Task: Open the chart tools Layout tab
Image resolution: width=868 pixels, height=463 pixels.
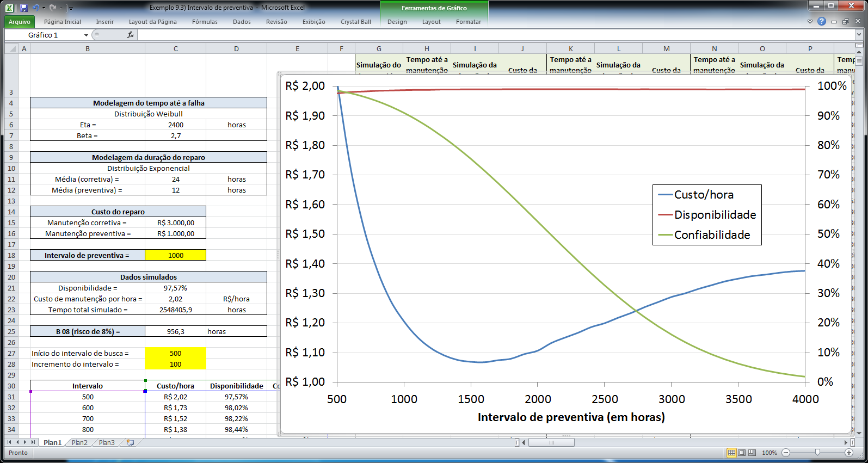Action: 432,22
